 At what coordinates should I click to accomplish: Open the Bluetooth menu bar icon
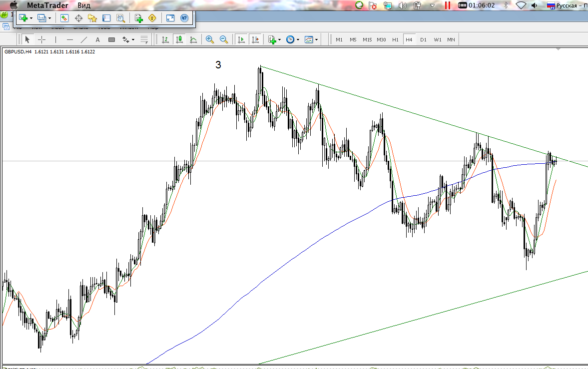pos(506,5)
